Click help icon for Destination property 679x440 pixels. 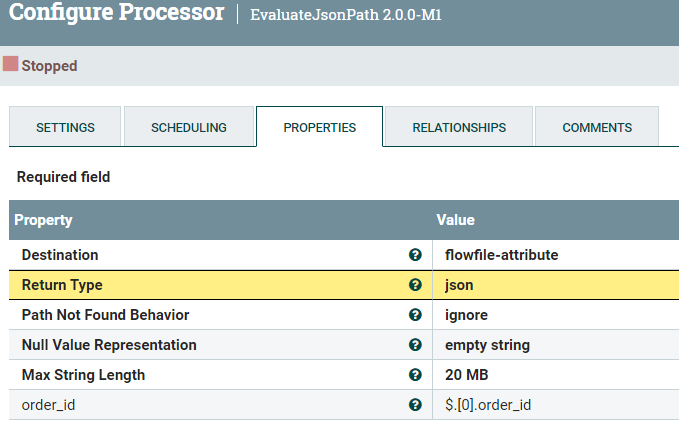(415, 255)
